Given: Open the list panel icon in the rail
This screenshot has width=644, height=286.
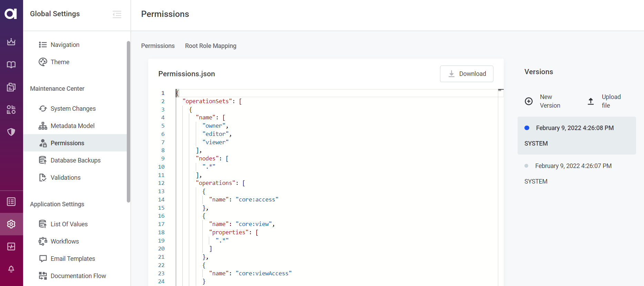Looking at the screenshot, I should [x=11, y=202].
